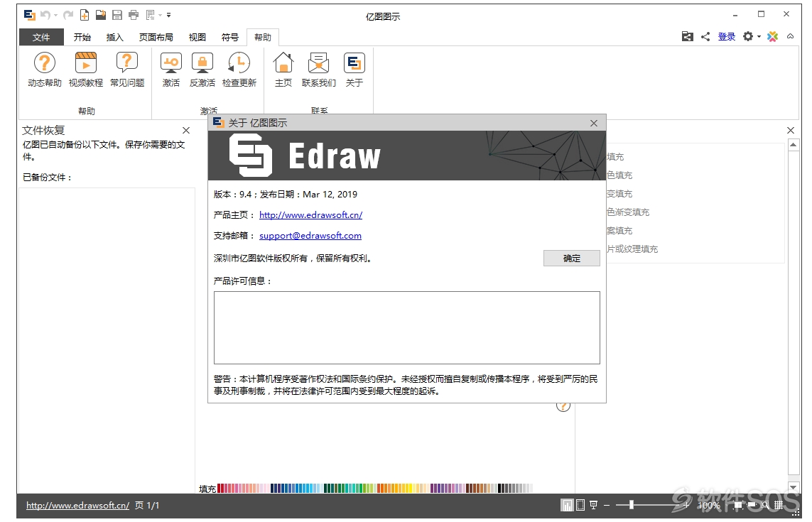The height and width of the screenshot is (522, 812).
Task: Click zoom out minus in status bar
Action: pyautogui.click(x=607, y=505)
